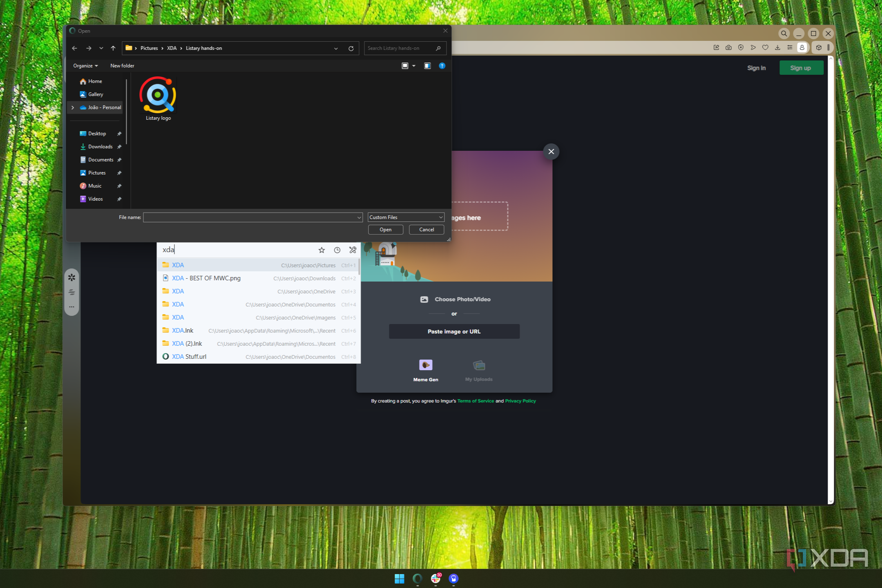Open Listary tools wrench icon
Image resolution: width=882 pixels, height=588 pixels.
coord(353,250)
